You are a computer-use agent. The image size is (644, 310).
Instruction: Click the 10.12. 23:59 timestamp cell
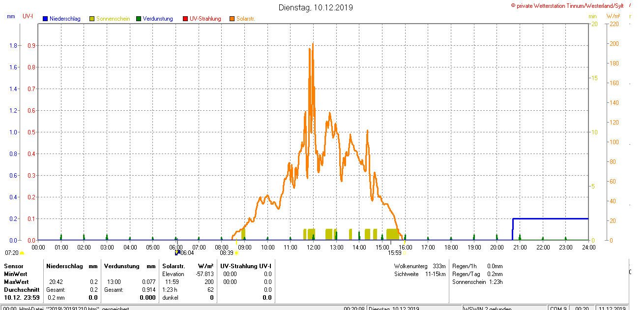pyautogui.click(x=22, y=298)
